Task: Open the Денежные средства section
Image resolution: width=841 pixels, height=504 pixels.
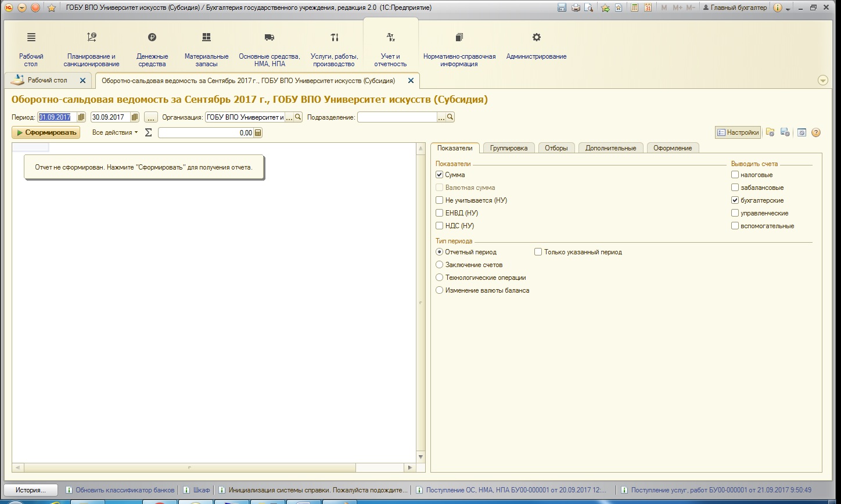Action: tap(152, 49)
